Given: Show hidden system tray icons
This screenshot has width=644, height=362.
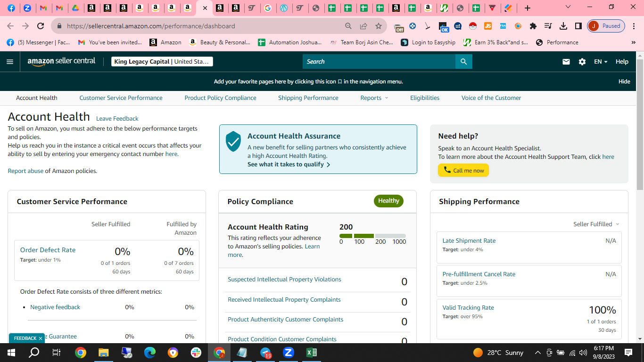Looking at the screenshot, I should 537,353.
